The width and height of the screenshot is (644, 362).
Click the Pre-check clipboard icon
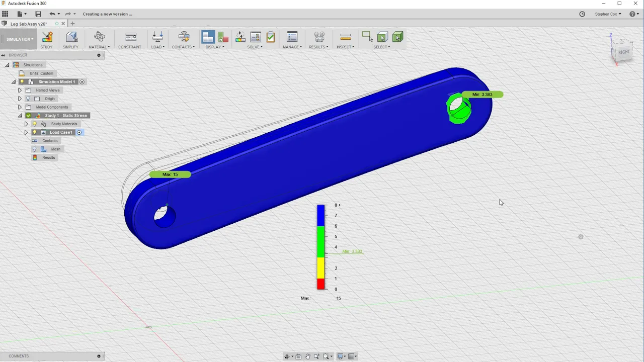click(270, 37)
